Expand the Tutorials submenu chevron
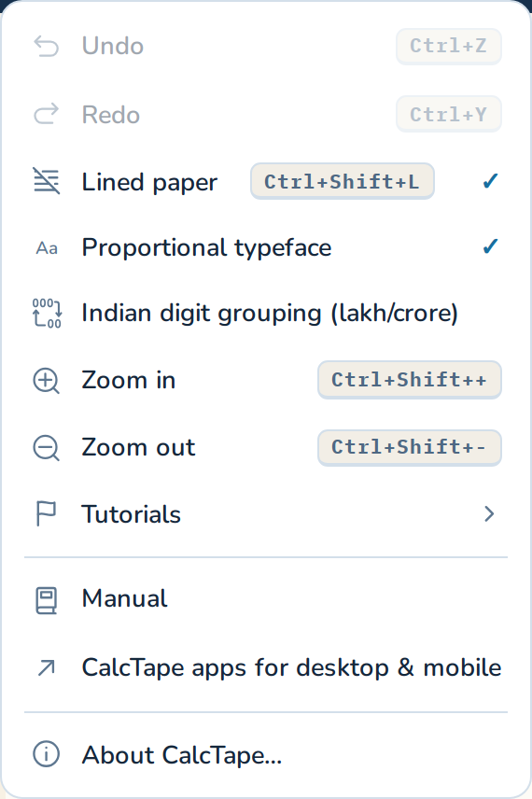The image size is (532, 799). coord(489,513)
